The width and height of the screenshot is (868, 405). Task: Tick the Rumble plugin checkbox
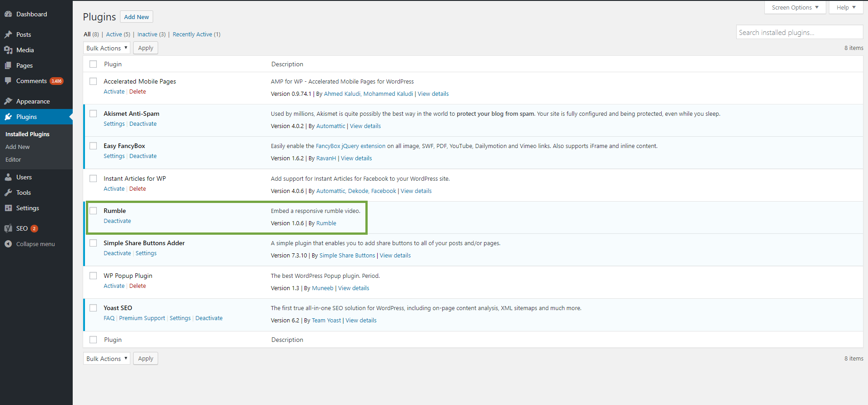point(93,211)
